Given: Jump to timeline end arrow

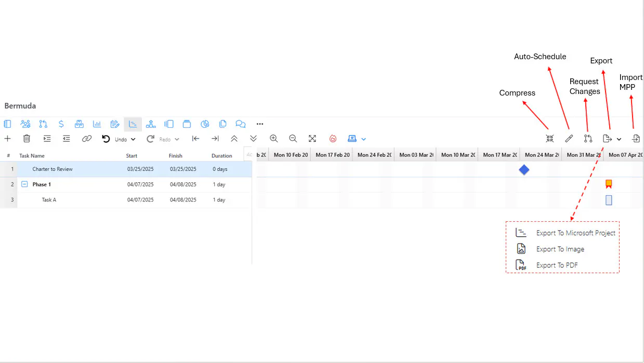Looking at the screenshot, I should pos(215,139).
